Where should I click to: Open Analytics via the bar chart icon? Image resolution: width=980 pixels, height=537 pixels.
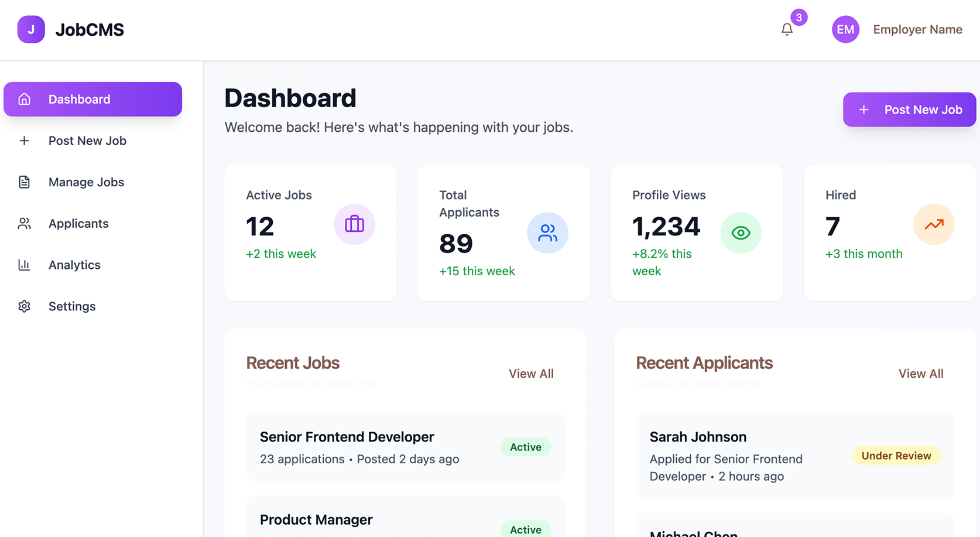point(24,265)
